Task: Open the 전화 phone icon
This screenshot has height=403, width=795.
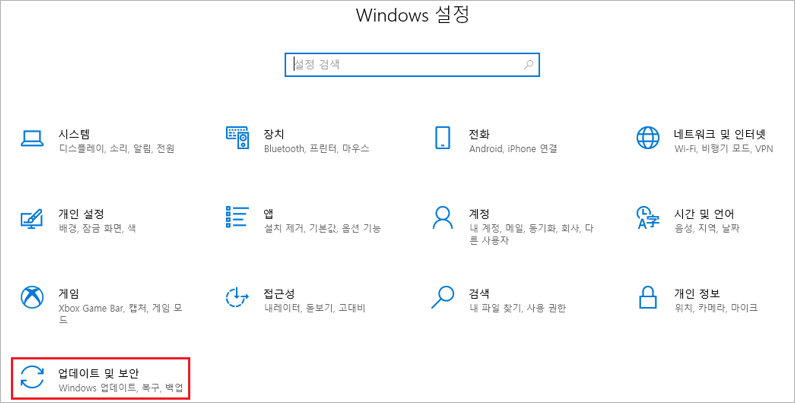Action: (443, 138)
